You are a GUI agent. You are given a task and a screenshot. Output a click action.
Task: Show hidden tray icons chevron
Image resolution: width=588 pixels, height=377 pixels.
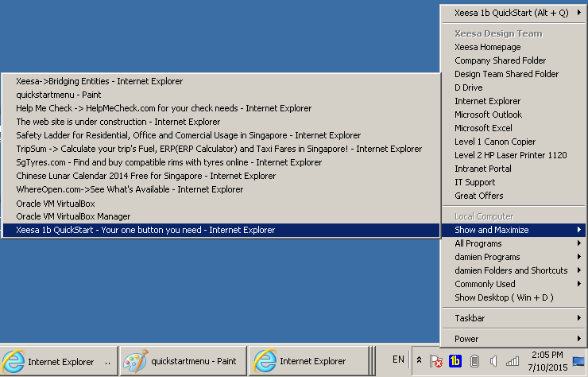click(420, 360)
